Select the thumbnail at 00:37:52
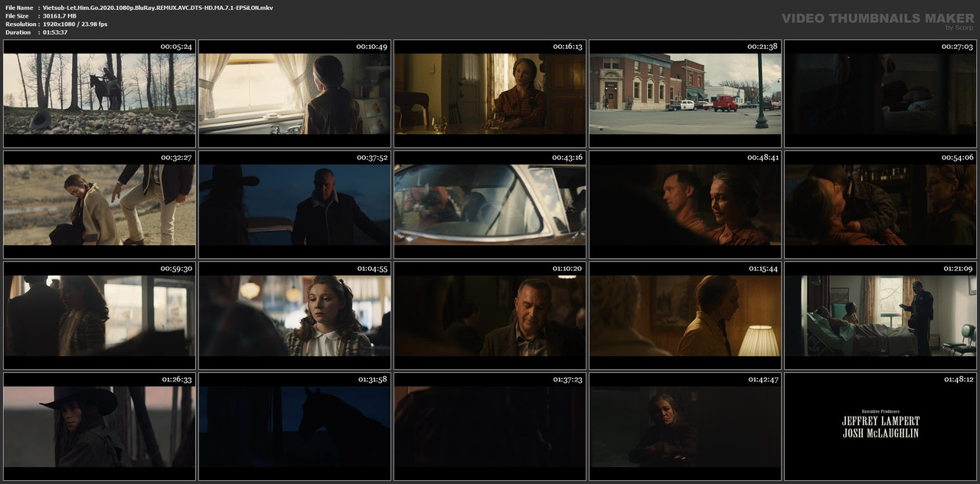The image size is (980, 484). point(295,204)
